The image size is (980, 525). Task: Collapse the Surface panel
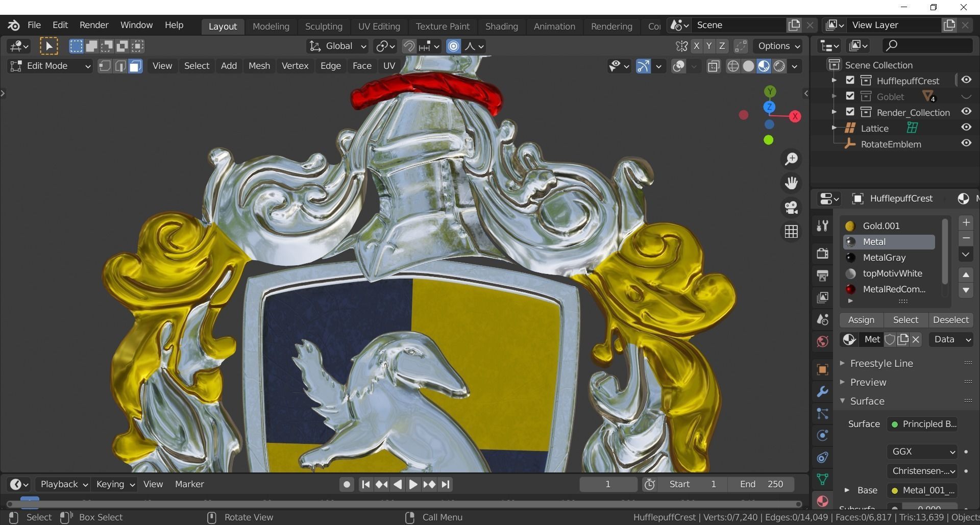click(867, 402)
